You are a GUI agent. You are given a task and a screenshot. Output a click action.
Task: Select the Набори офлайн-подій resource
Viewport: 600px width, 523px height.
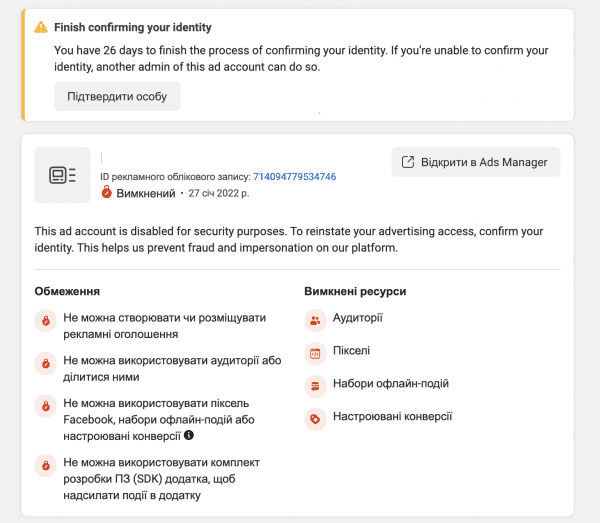tap(391, 384)
